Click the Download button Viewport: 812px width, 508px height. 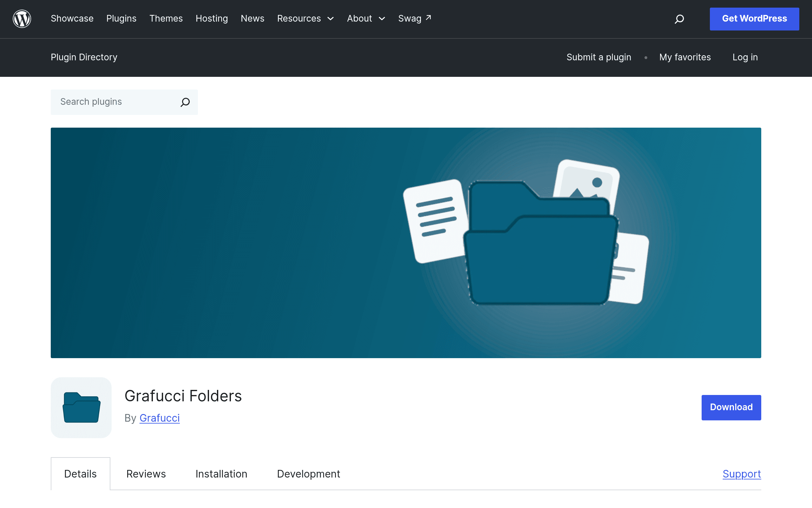coord(731,407)
